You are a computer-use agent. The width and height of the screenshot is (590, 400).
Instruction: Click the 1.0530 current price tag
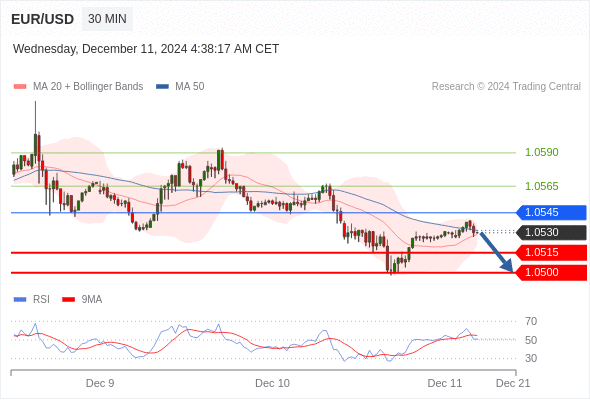551,233
